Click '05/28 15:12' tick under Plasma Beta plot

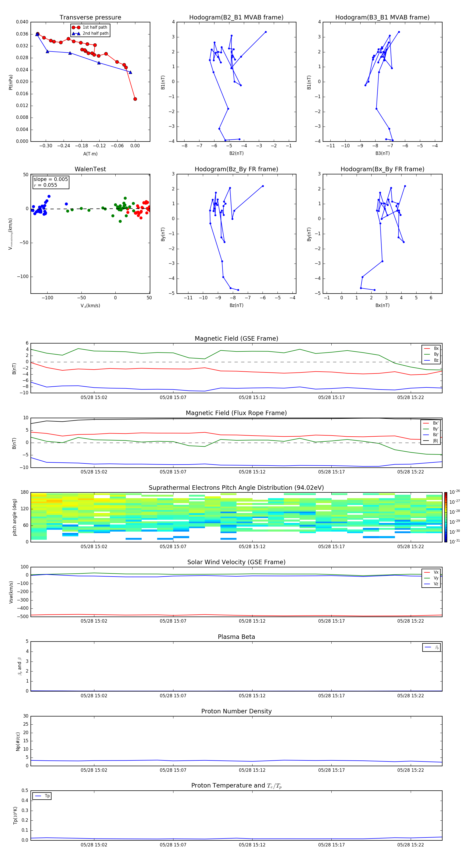[x=252, y=695]
